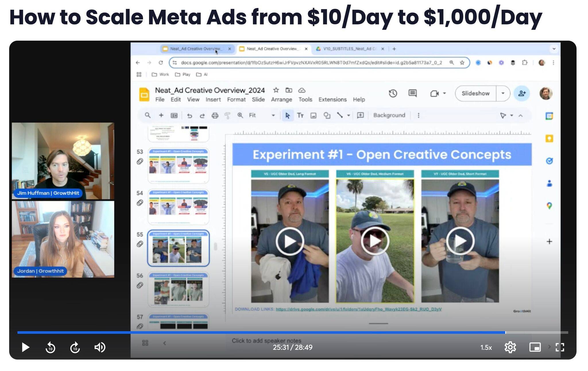Seek on the video progress bar
588x371 pixels.
(x=287, y=332)
